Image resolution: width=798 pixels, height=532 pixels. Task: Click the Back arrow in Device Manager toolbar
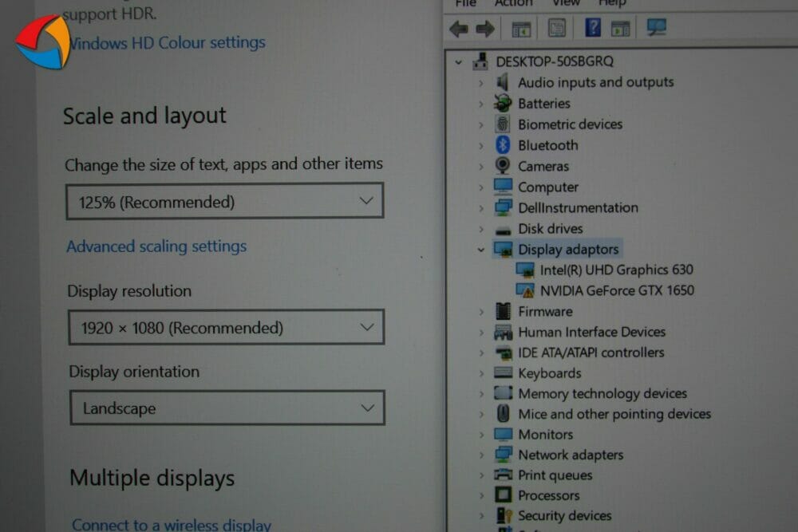(x=459, y=29)
